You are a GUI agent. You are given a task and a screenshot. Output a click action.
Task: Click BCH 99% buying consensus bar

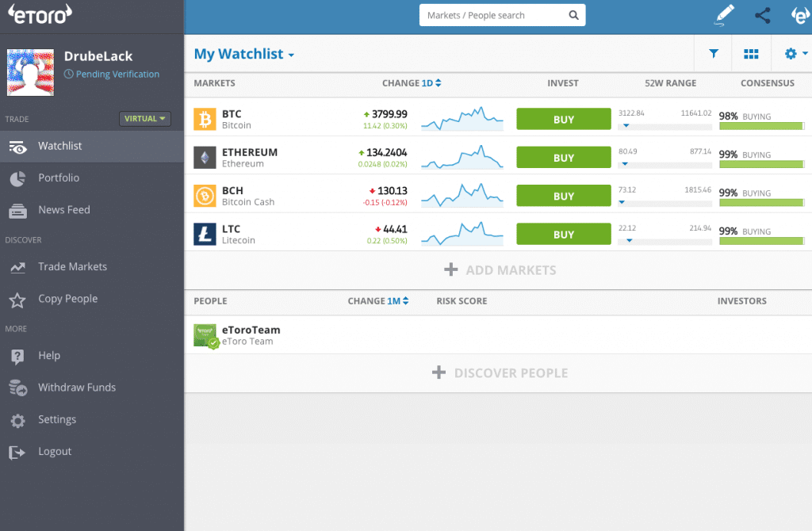pyautogui.click(x=762, y=202)
